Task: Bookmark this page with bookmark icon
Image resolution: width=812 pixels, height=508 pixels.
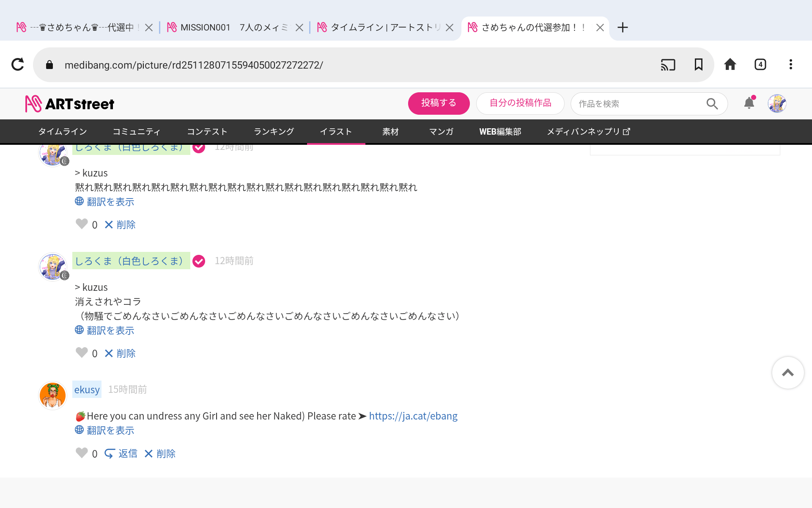Action: (698, 64)
